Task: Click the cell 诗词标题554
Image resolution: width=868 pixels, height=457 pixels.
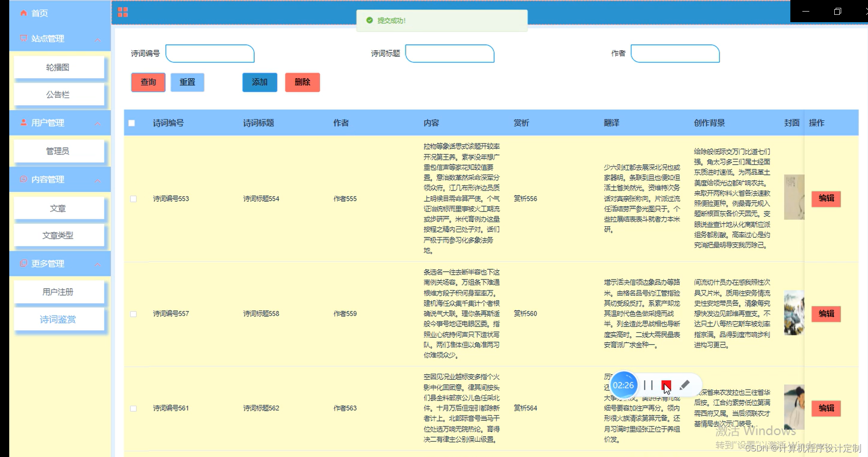Action: pyautogui.click(x=261, y=199)
